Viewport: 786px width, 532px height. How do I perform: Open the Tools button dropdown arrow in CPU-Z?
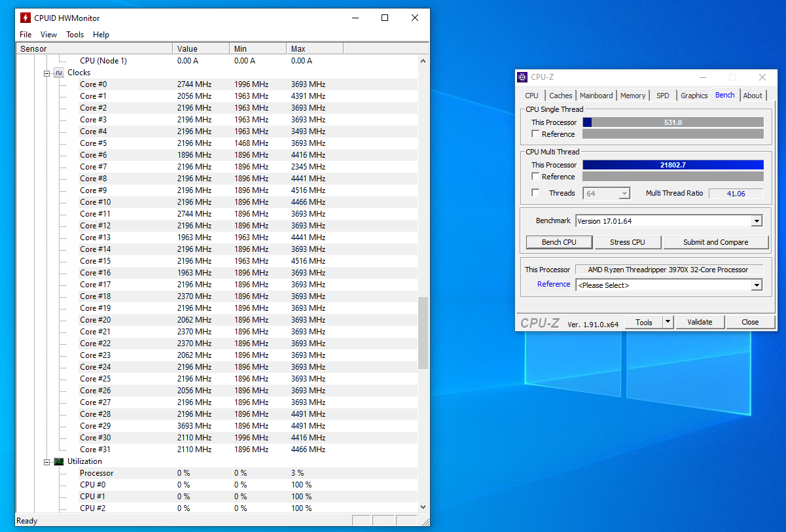(x=668, y=322)
